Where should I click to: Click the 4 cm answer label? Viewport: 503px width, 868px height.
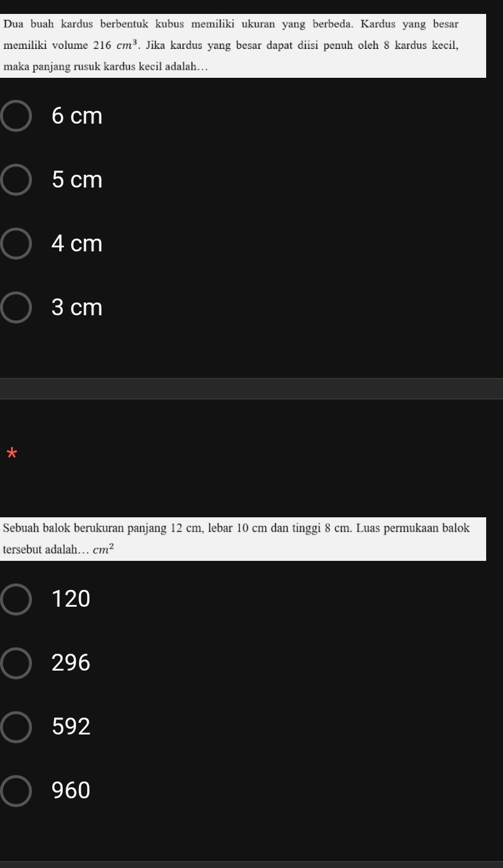[77, 244]
